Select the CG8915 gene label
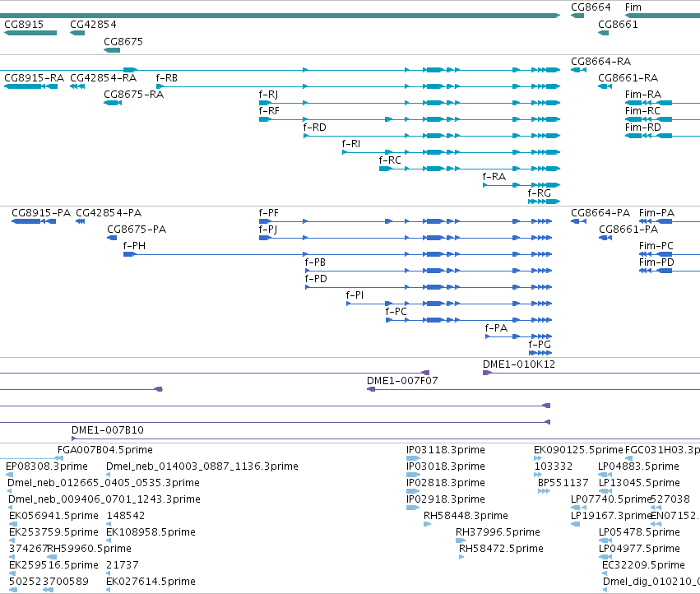This screenshot has height=594, width=700. pyautogui.click(x=24, y=24)
